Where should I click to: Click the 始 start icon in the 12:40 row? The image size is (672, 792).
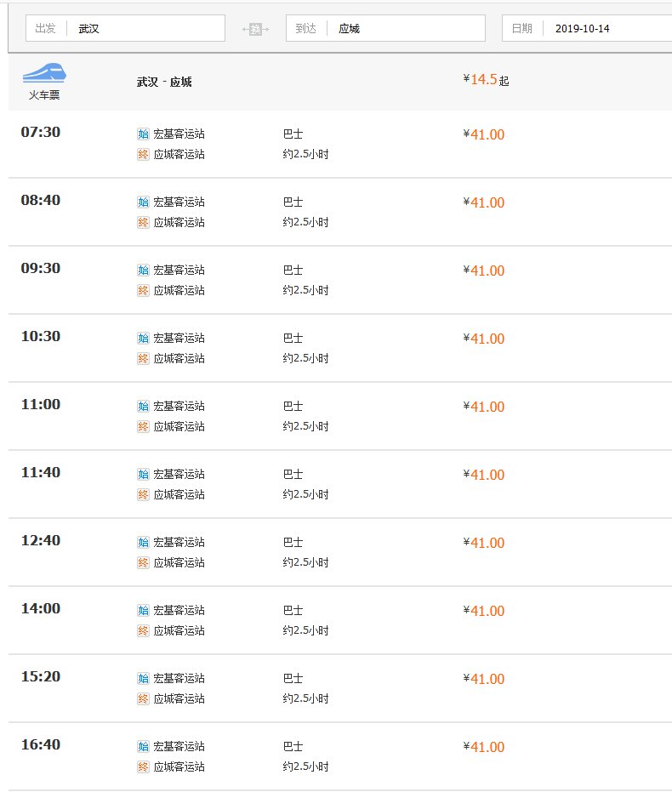point(143,543)
